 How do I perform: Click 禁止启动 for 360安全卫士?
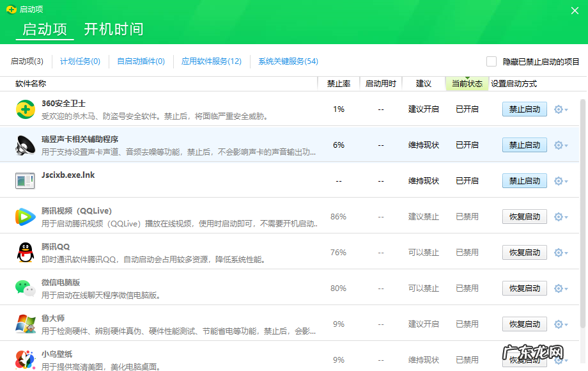[524, 109]
